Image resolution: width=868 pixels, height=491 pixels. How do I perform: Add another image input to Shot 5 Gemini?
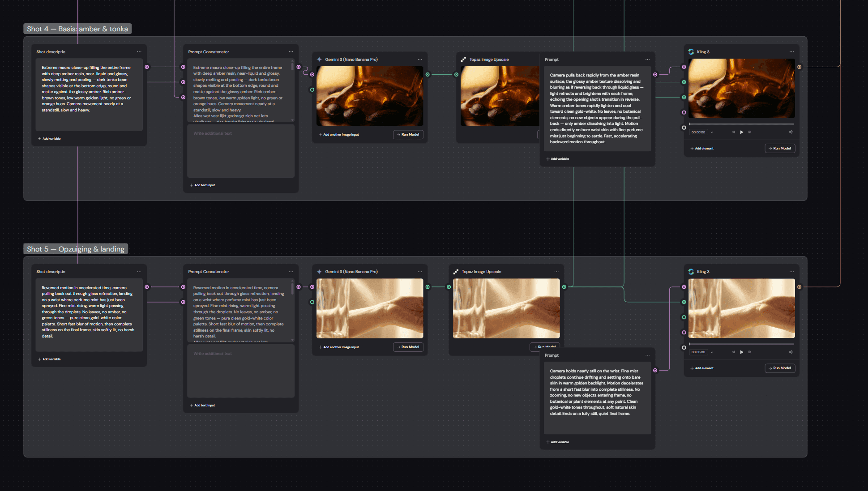(x=338, y=347)
